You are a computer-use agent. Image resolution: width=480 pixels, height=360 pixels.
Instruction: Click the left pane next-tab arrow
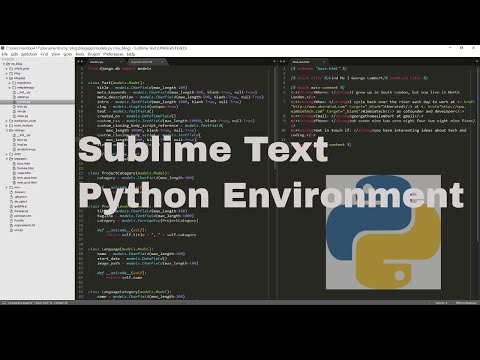pyautogui.click(x=82, y=62)
